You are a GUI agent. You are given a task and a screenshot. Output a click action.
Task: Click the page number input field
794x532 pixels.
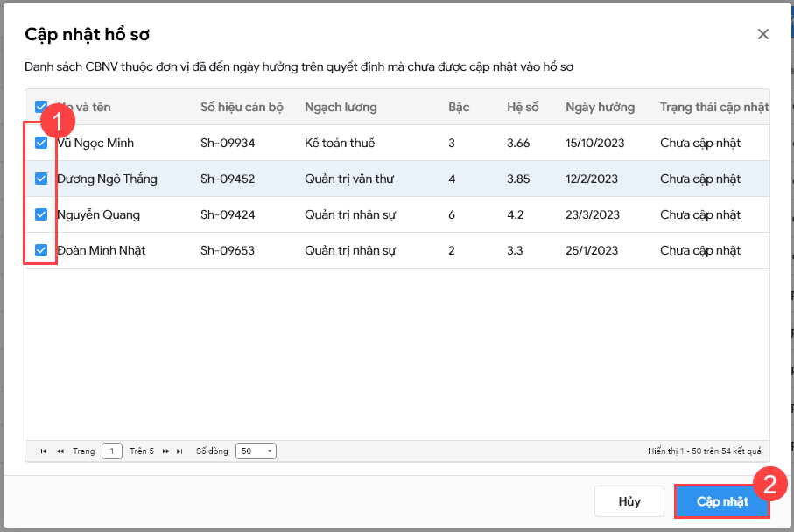point(112,451)
